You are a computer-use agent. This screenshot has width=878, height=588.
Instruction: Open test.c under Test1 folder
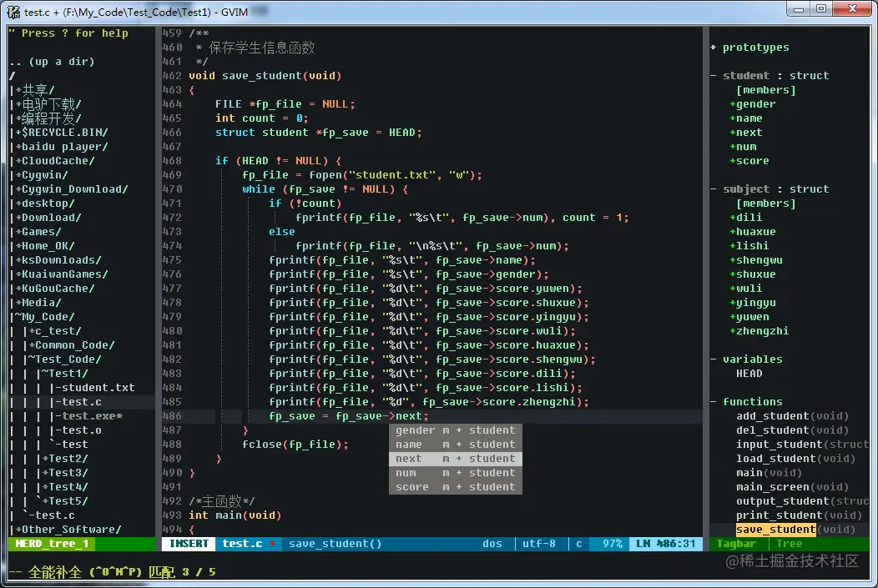point(82,402)
